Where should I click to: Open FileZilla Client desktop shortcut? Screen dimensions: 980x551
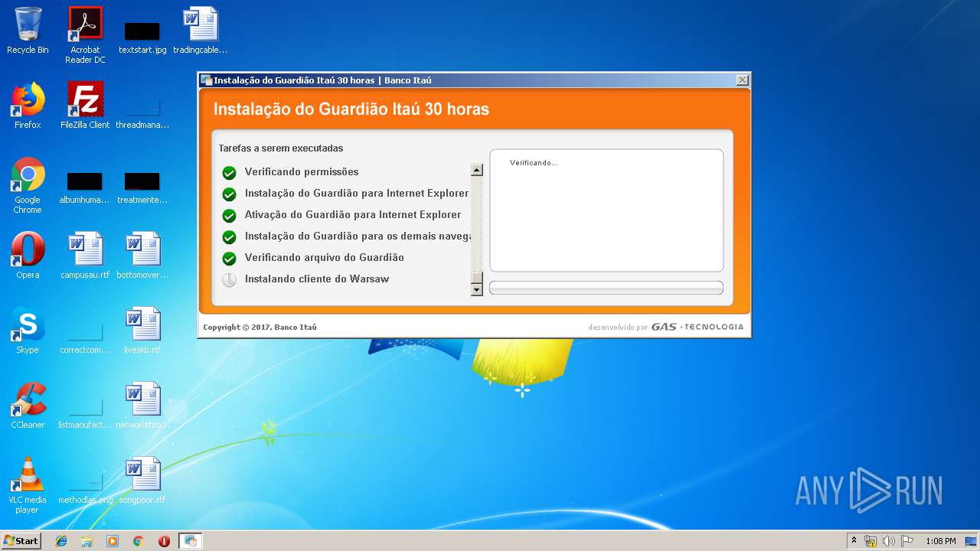coord(85,106)
